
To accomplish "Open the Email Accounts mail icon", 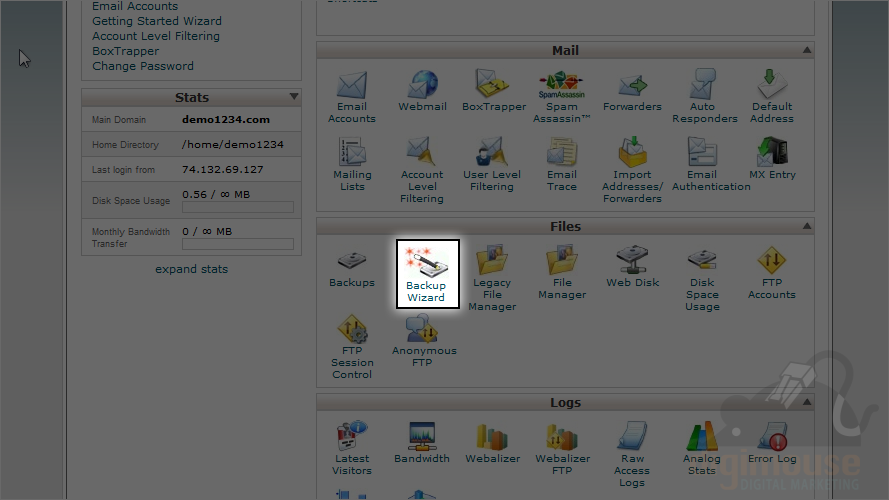I will pos(352,97).
